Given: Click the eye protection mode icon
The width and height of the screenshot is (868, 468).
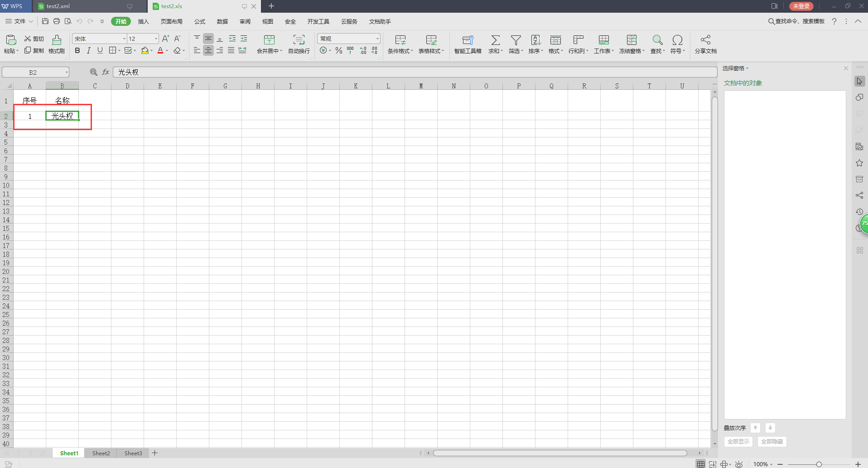Looking at the screenshot, I should tap(739, 464).
